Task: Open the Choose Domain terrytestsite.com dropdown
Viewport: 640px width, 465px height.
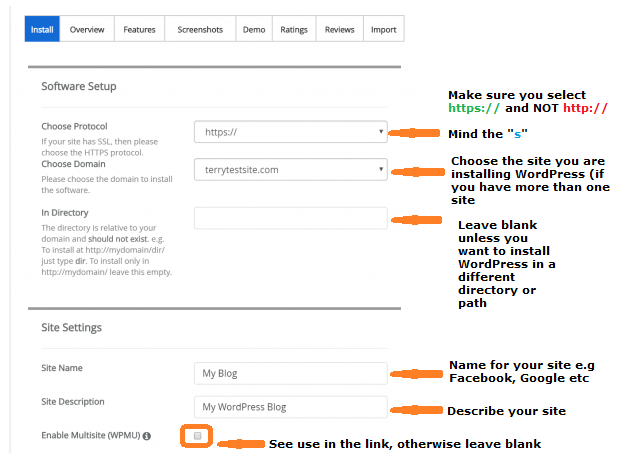Action: pyautogui.click(x=291, y=169)
